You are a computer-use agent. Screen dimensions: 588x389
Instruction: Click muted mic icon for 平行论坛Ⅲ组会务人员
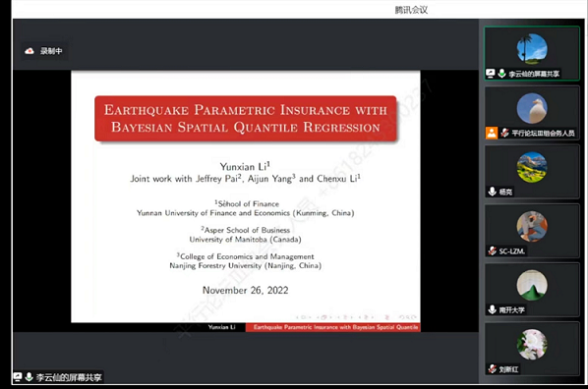[504, 133]
